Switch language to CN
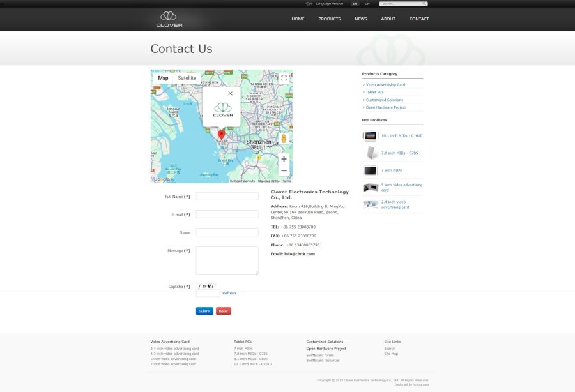Viewport: 575px width, 392px height. (367, 4)
